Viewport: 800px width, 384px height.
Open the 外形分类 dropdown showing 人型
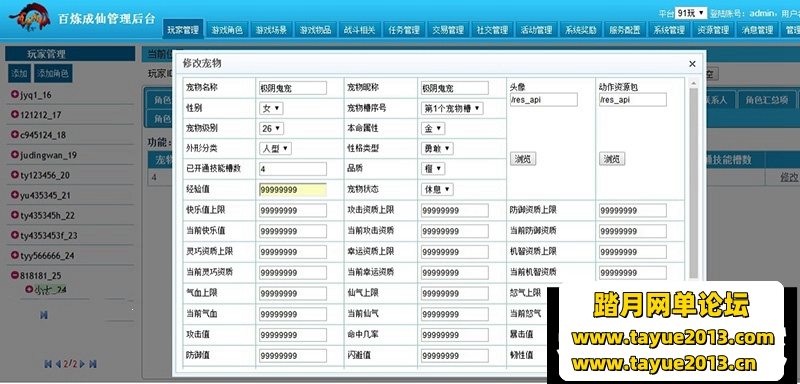coord(275,148)
